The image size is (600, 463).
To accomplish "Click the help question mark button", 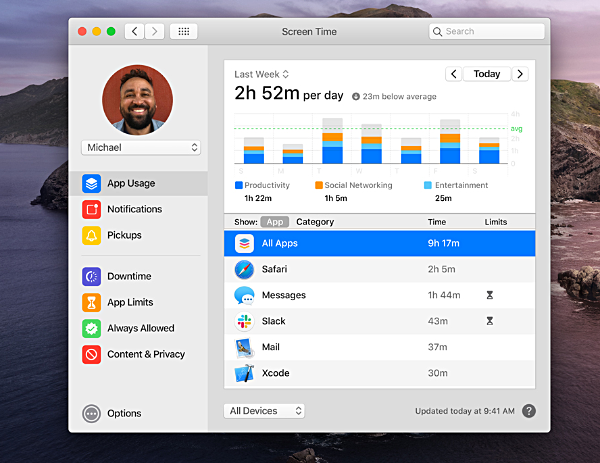I will (x=528, y=411).
